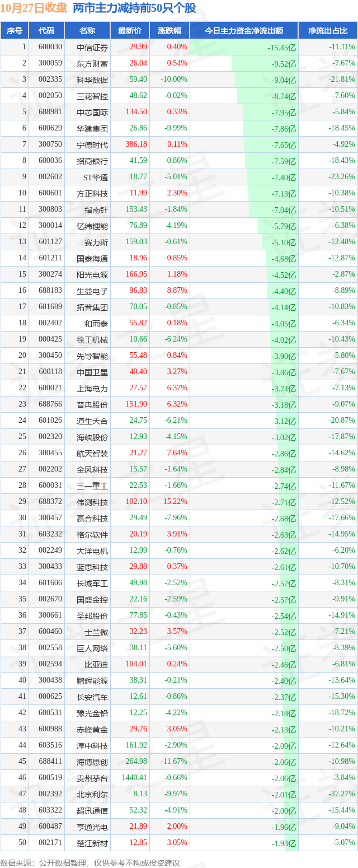Click the 10月27日收盘 date label
Screen dimensions: 358x868
tap(35, 8)
